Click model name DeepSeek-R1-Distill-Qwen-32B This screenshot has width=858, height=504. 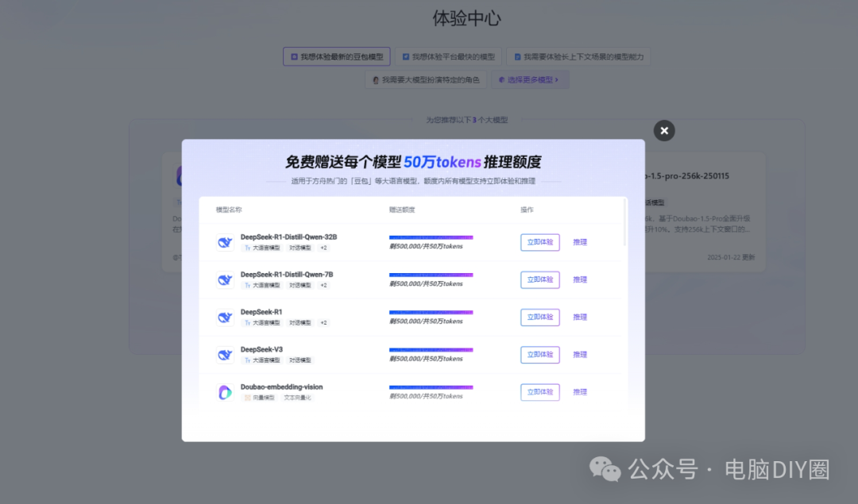click(x=288, y=237)
